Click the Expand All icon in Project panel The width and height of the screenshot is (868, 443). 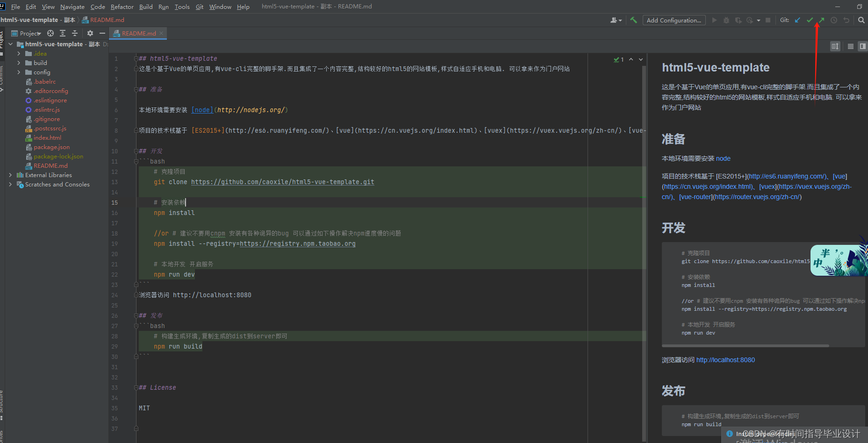coord(63,33)
